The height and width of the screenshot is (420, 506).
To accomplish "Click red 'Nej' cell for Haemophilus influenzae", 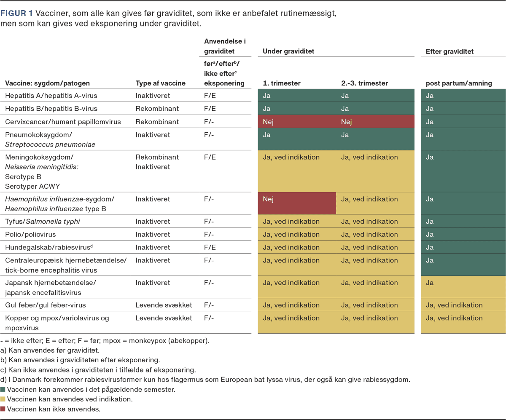I will (297, 203).
